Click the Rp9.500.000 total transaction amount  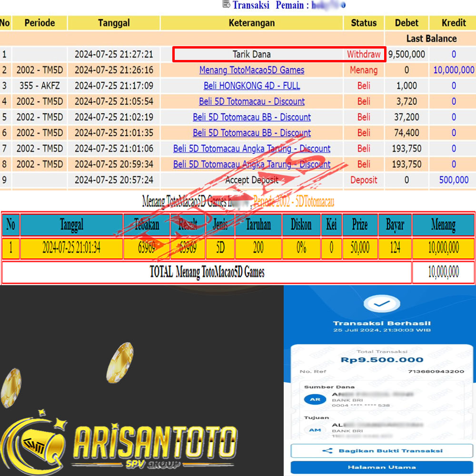(x=382, y=360)
